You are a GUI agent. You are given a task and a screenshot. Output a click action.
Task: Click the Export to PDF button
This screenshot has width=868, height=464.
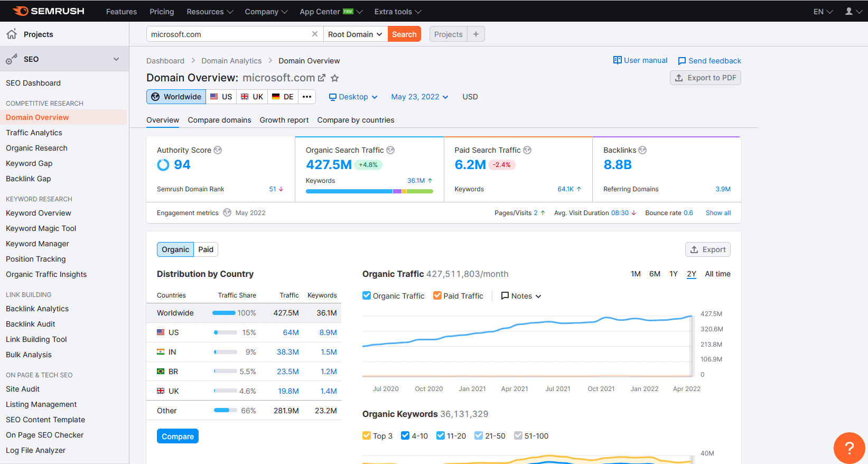point(705,78)
